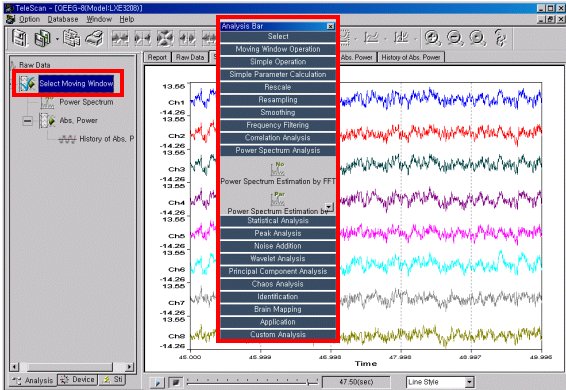Viewport: 566px width, 390px height.
Task: Switch to the Device bottom tab
Action: click(x=78, y=380)
